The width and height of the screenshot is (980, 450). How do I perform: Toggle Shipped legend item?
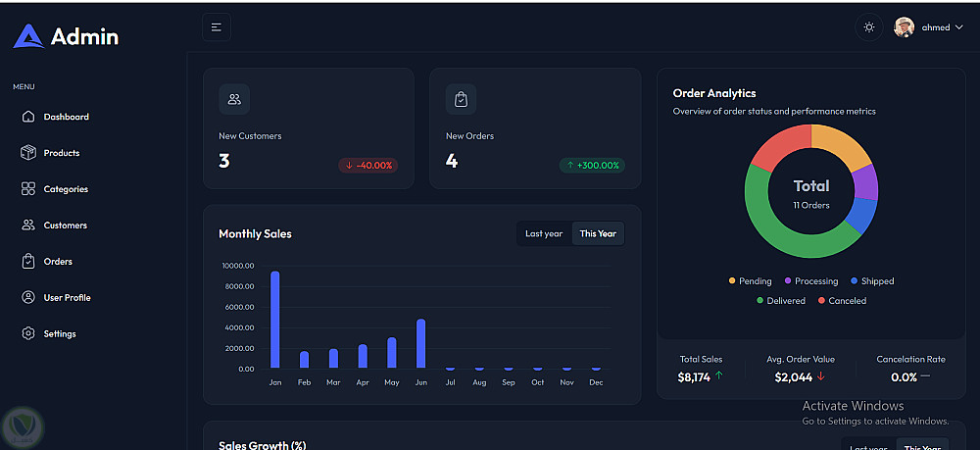(872, 281)
